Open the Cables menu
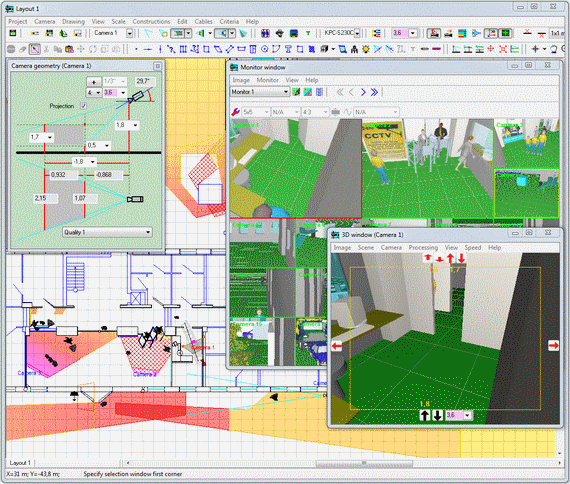The image size is (570, 484). [203, 21]
